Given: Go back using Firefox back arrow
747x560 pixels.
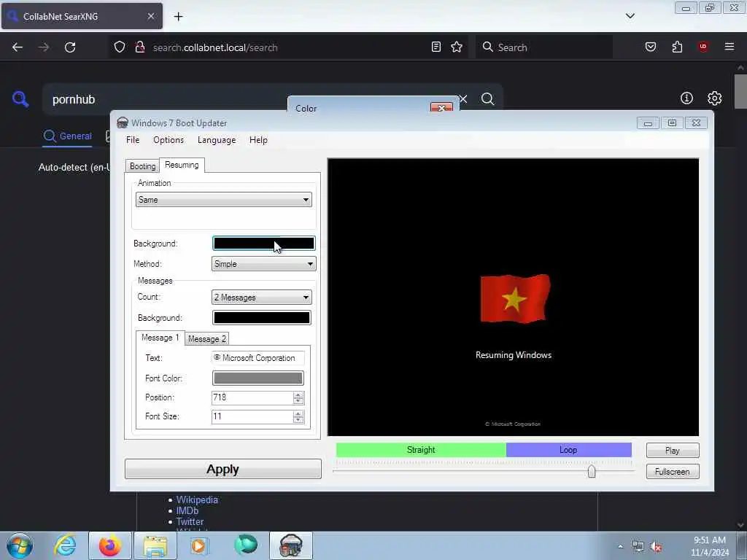Looking at the screenshot, I should point(18,47).
